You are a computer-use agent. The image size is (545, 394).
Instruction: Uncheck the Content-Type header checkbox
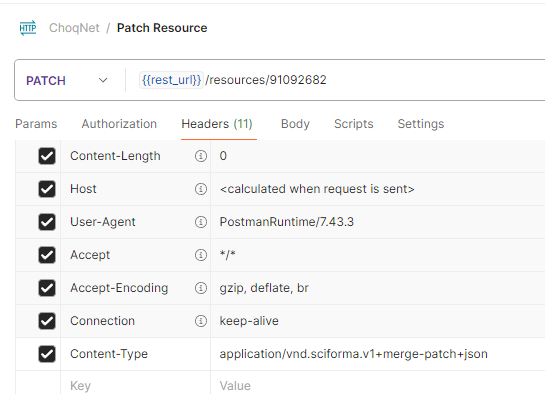coord(47,354)
